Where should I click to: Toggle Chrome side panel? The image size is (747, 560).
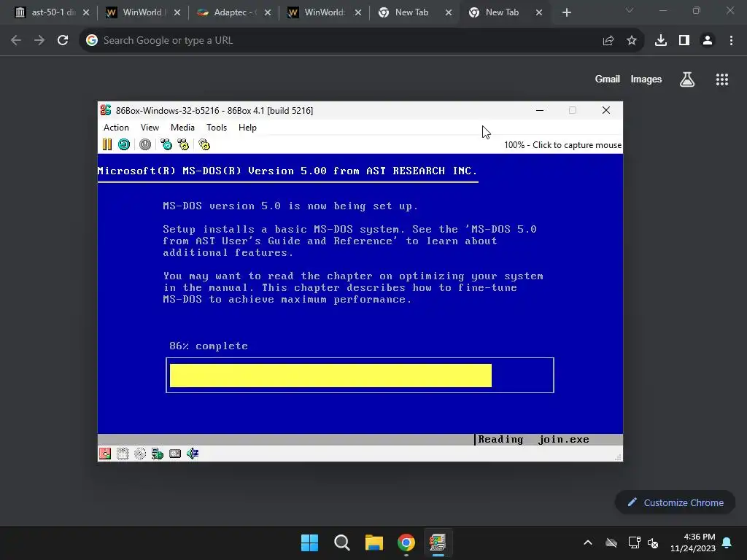tap(684, 41)
